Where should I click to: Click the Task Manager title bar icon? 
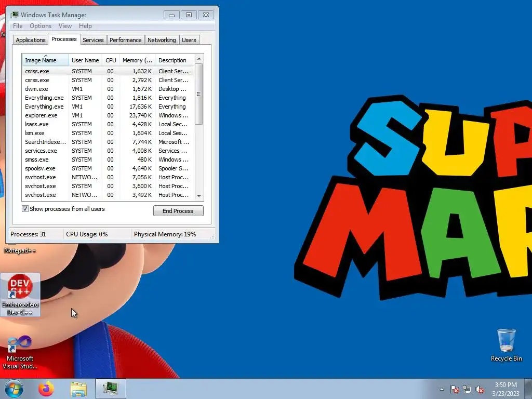coord(14,15)
